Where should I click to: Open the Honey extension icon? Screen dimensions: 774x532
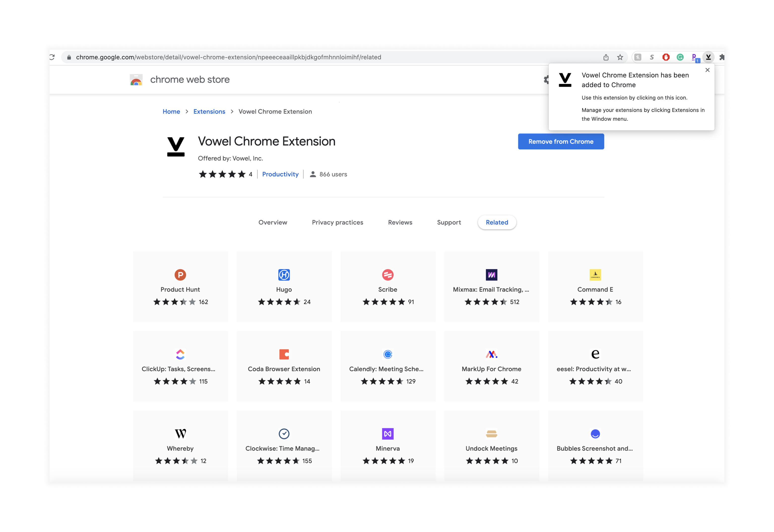click(638, 57)
